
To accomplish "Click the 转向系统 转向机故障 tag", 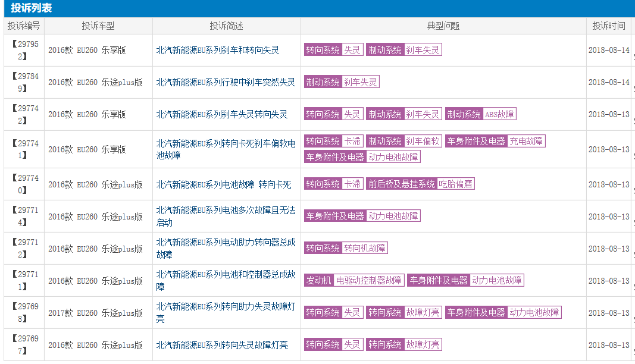I will click(x=346, y=248).
